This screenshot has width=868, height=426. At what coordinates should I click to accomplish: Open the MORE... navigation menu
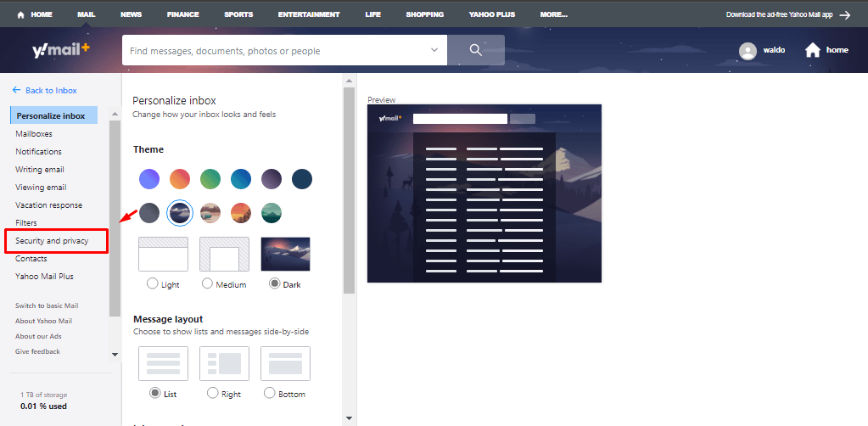pyautogui.click(x=554, y=15)
